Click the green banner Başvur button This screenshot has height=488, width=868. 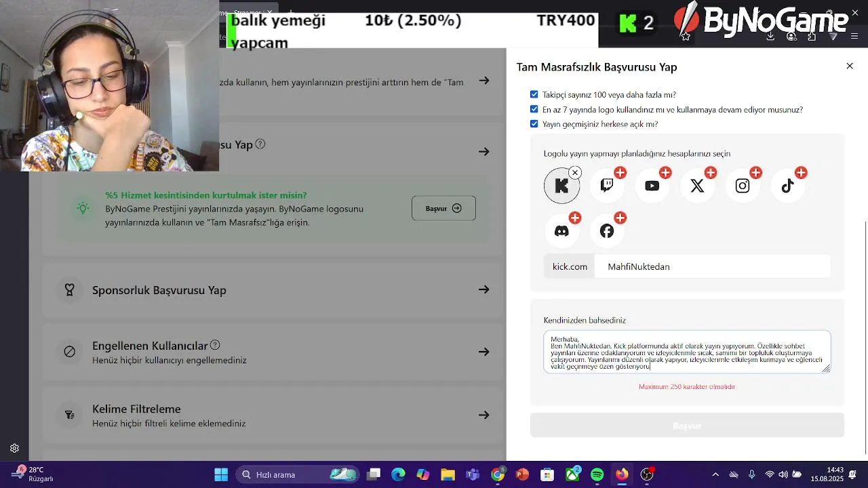(443, 208)
